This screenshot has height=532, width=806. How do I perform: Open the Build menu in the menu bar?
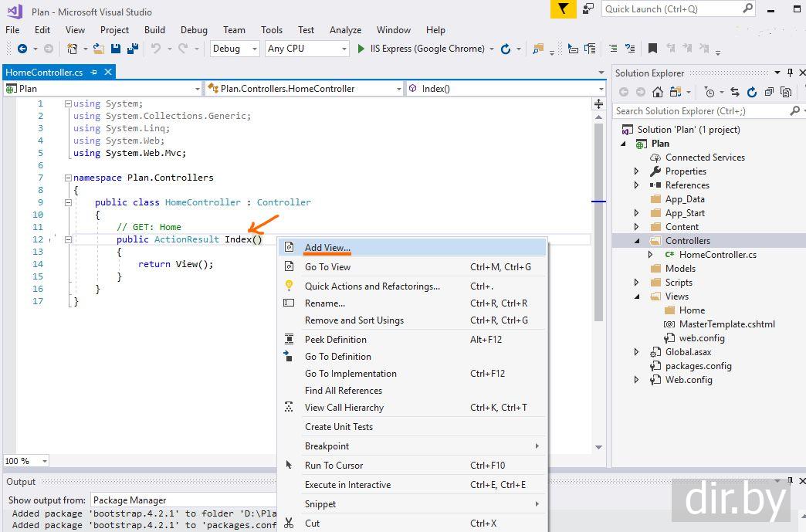coord(154,30)
